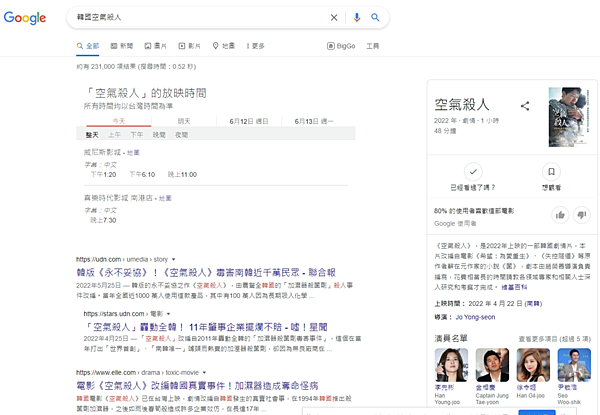This screenshot has width=600, height=415.
Task: Click the 空氣殺人 movie poster thumbnail
Action: tap(568, 117)
